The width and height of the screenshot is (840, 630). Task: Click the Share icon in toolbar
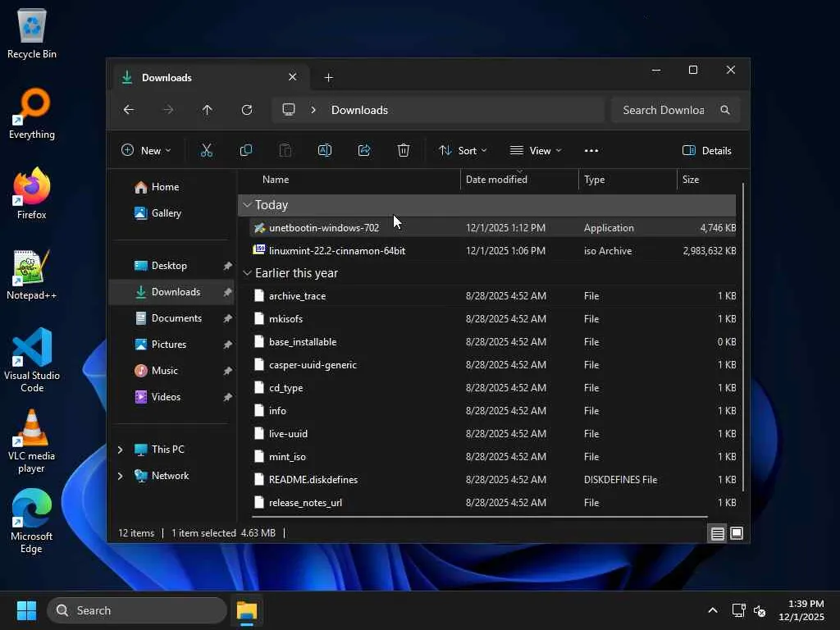coord(364,151)
